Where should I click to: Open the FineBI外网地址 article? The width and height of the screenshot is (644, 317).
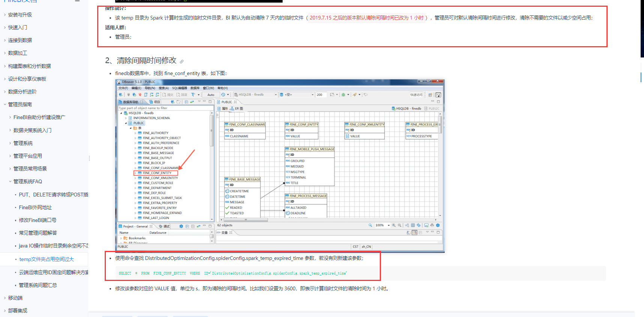[x=35, y=207]
